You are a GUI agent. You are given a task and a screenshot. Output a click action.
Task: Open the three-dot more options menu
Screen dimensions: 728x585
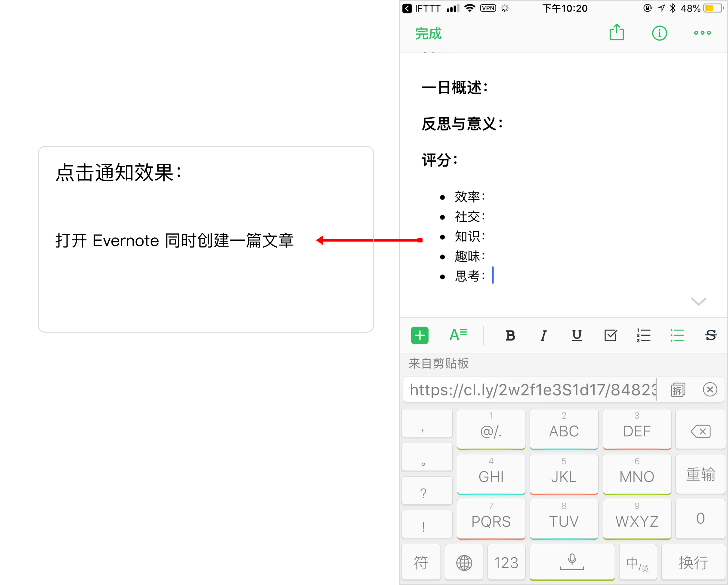click(702, 33)
